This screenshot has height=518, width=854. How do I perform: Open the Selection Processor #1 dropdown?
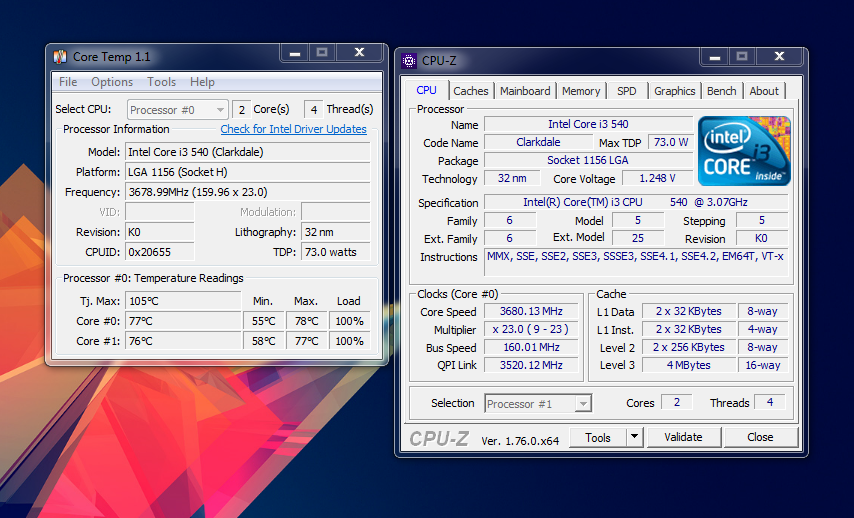[x=538, y=404]
